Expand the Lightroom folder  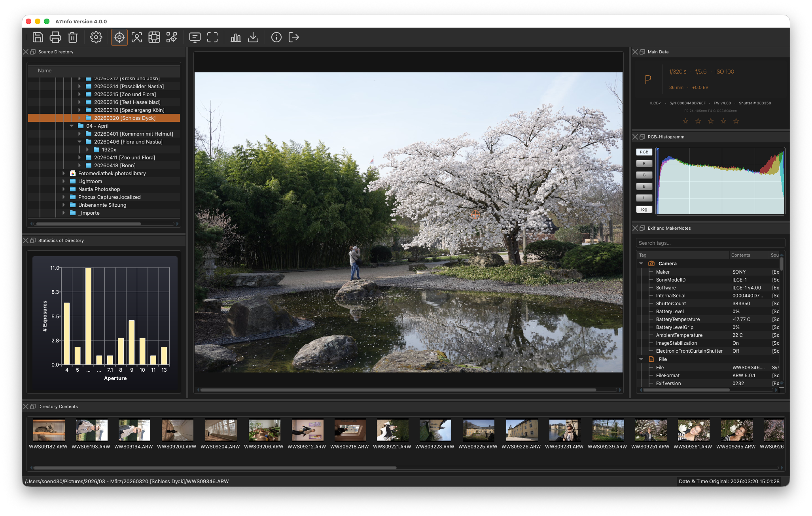(64, 181)
